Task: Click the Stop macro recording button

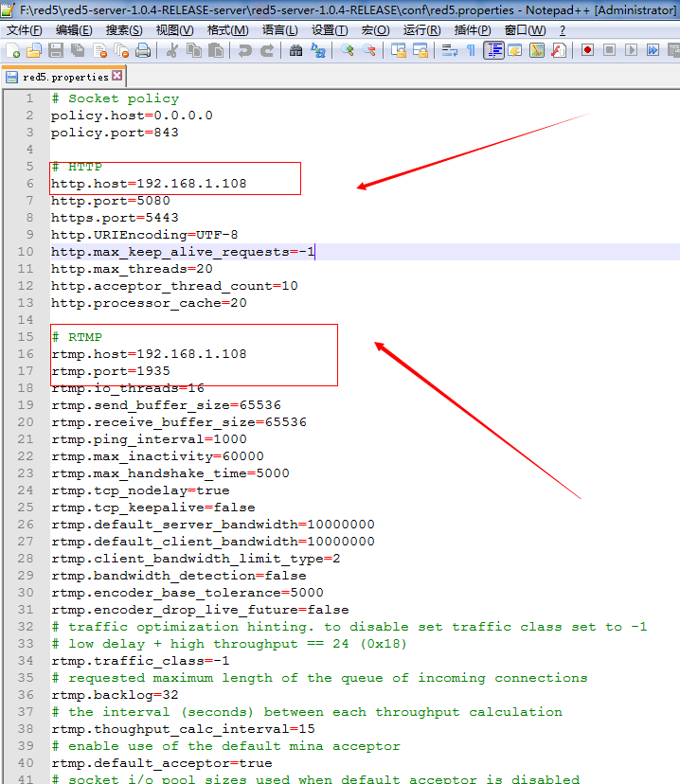Action: tap(610, 50)
